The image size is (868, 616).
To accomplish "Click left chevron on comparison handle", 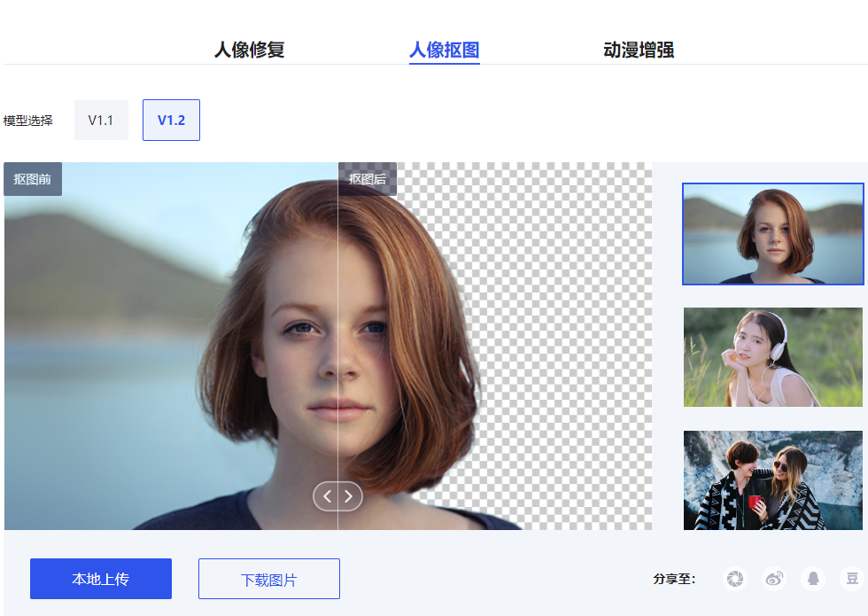I will click(x=327, y=496).
